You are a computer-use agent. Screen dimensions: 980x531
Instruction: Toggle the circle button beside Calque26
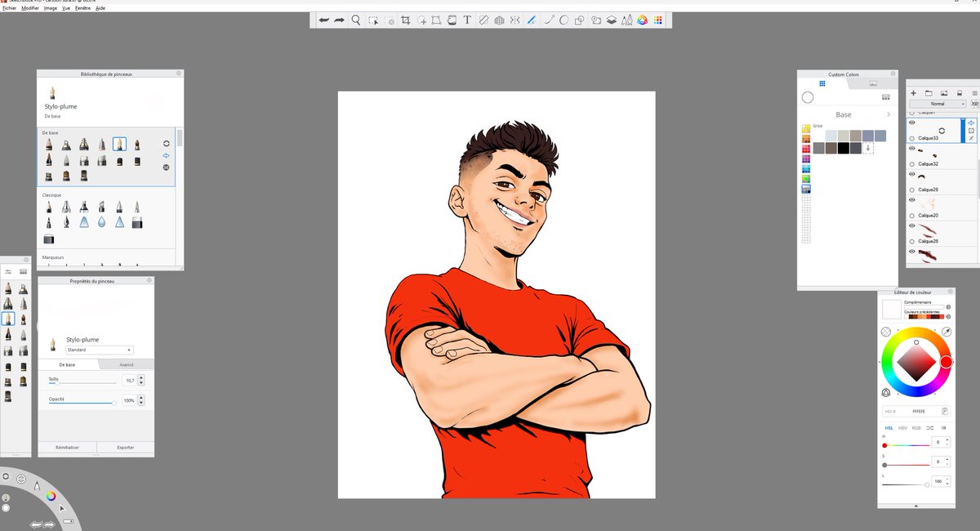pos(911,242)
